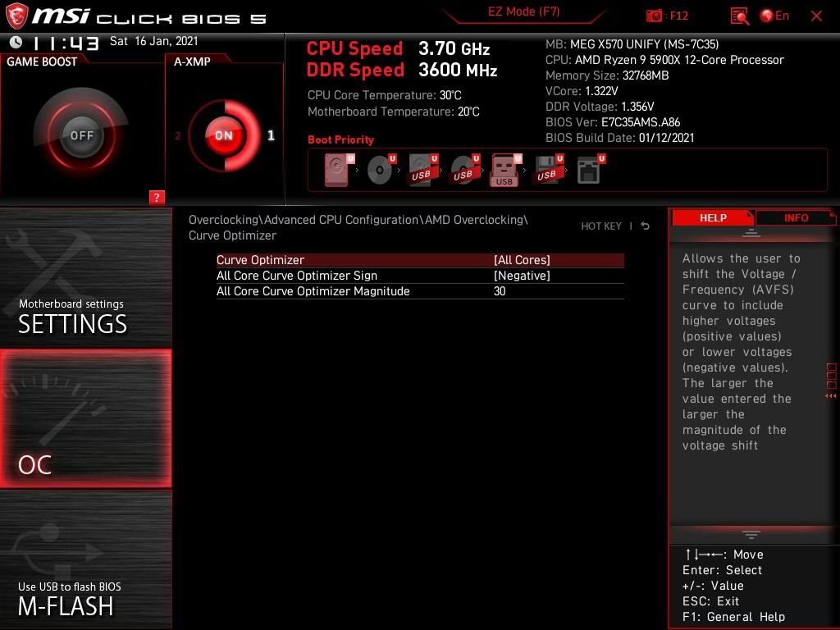
Task: Click MB: MEG X570 UNIFY (MS-7C35) text
Action: pyautogui.click(x=632, y=44)
